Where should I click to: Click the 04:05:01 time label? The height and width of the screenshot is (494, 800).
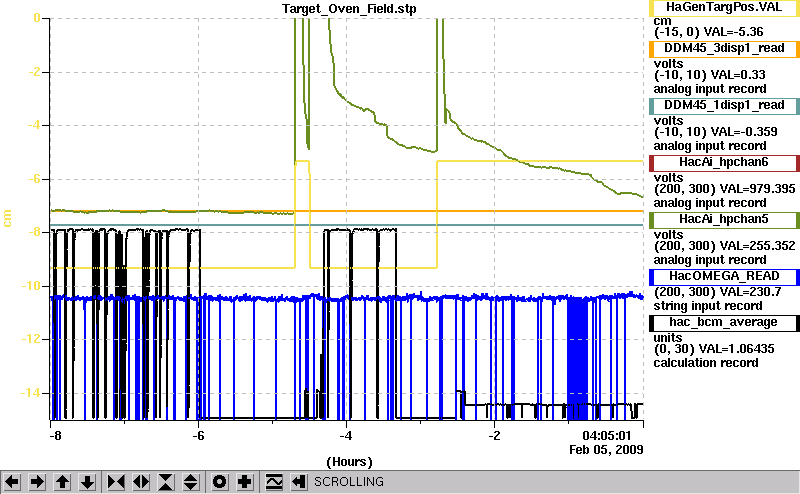(x=607, y=436)
